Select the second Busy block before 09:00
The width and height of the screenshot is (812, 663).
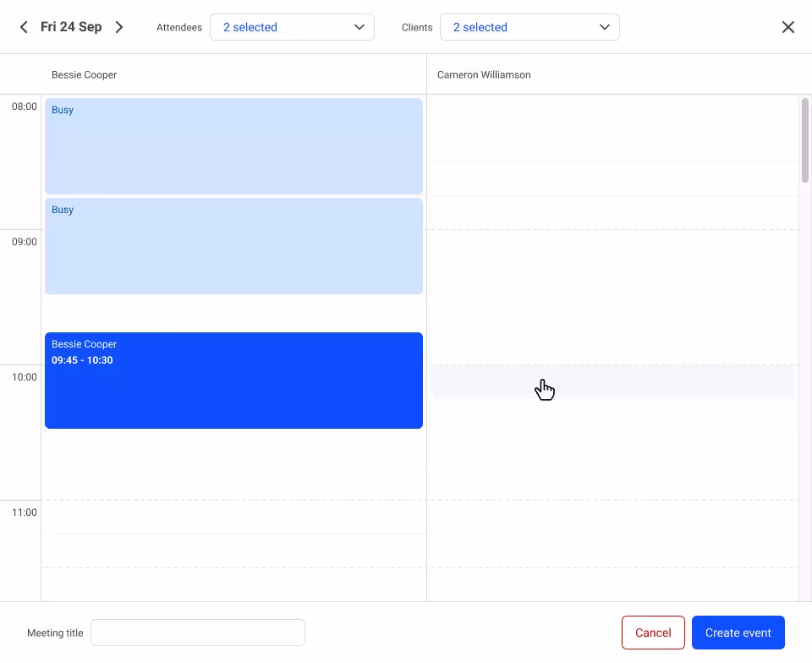coord(233,246)
